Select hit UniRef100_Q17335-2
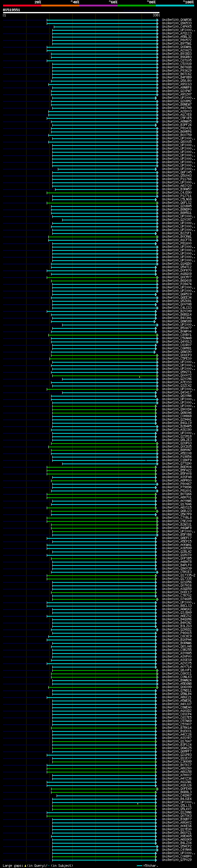Viewport: 197px width, 868px height. click(179, 575)
